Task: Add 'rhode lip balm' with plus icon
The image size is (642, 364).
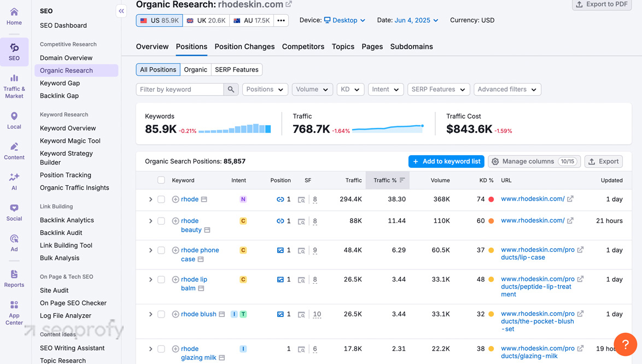Action: (x=175, y=280)
